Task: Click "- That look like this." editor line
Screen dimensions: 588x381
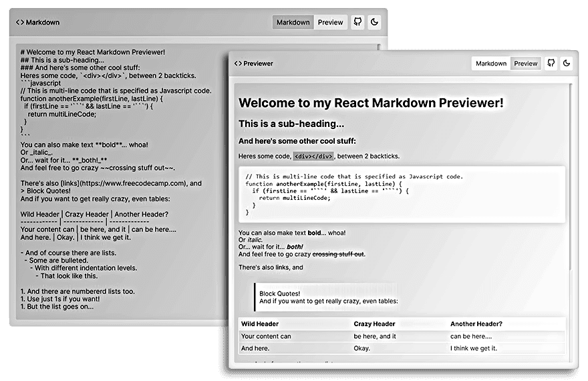Action: pyautogui.click(x=67, y=275)
